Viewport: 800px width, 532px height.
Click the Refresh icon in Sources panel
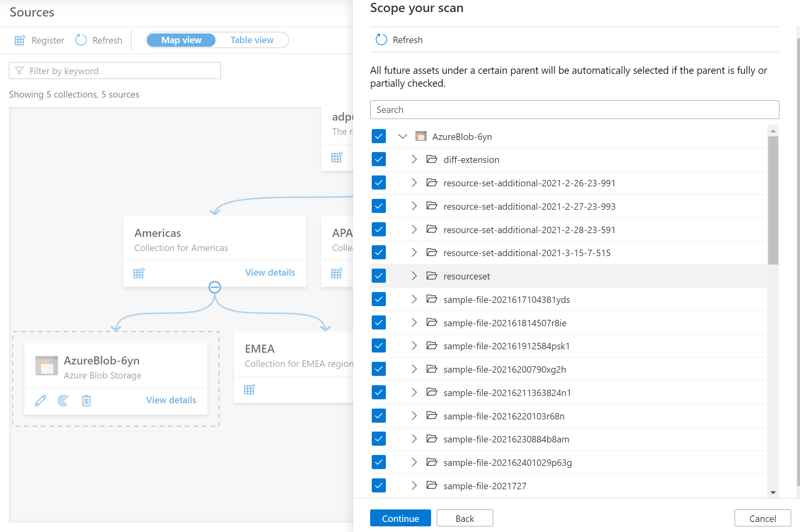coord(82,40)
